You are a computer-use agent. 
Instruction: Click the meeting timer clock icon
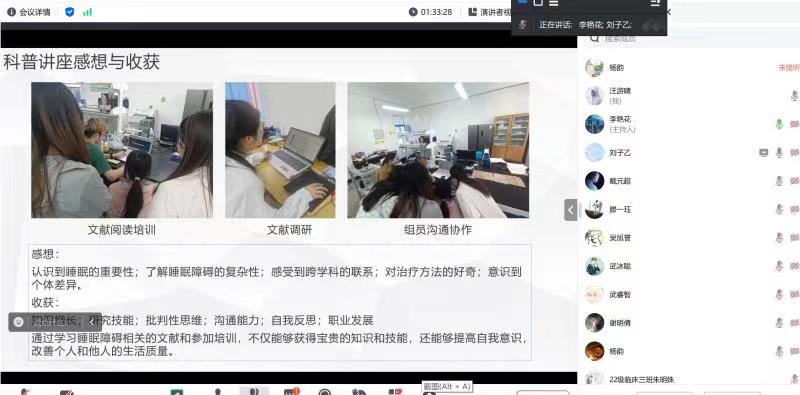[413, 12]
